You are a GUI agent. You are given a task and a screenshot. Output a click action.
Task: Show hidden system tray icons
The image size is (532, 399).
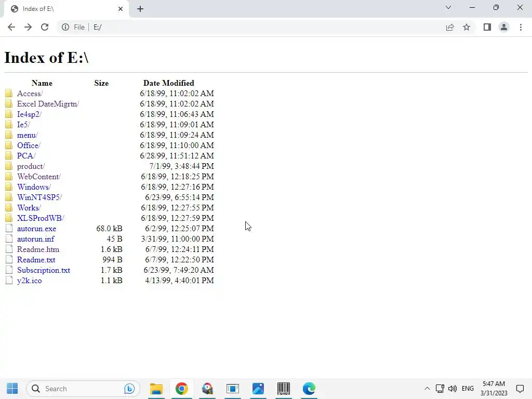(x=427, y=389)
